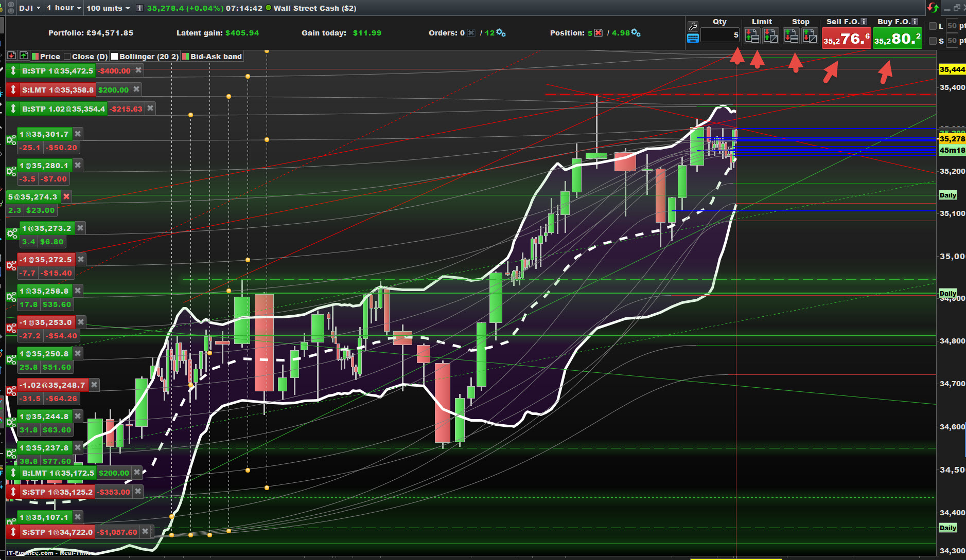Enable the S checkbox
Viewport: 966px width, 560px height.
tap(933, 41)
